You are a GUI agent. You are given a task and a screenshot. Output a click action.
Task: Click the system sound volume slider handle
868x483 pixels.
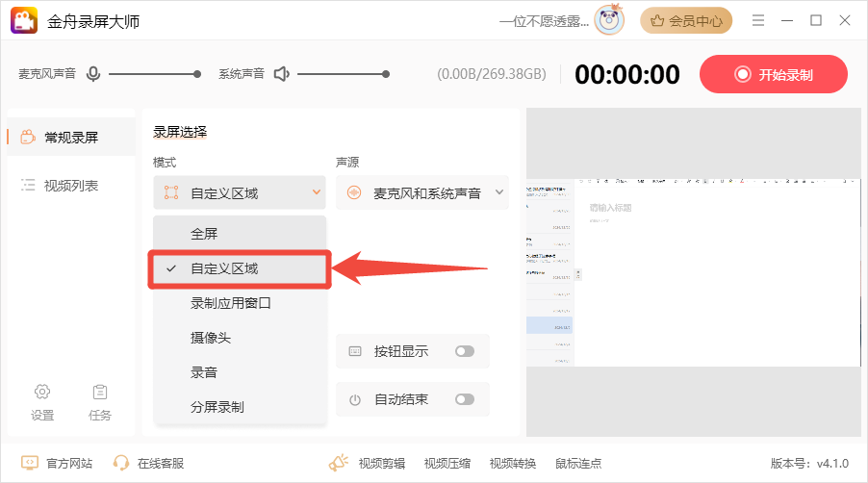click(x=386, y=74)
